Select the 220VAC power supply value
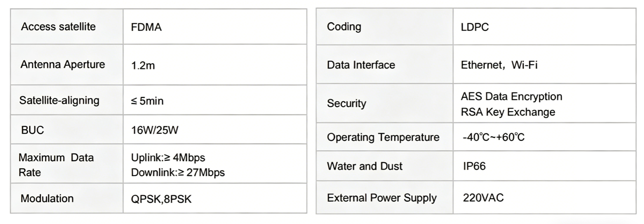This screenshot has height=224, width=644. (484, 198)
